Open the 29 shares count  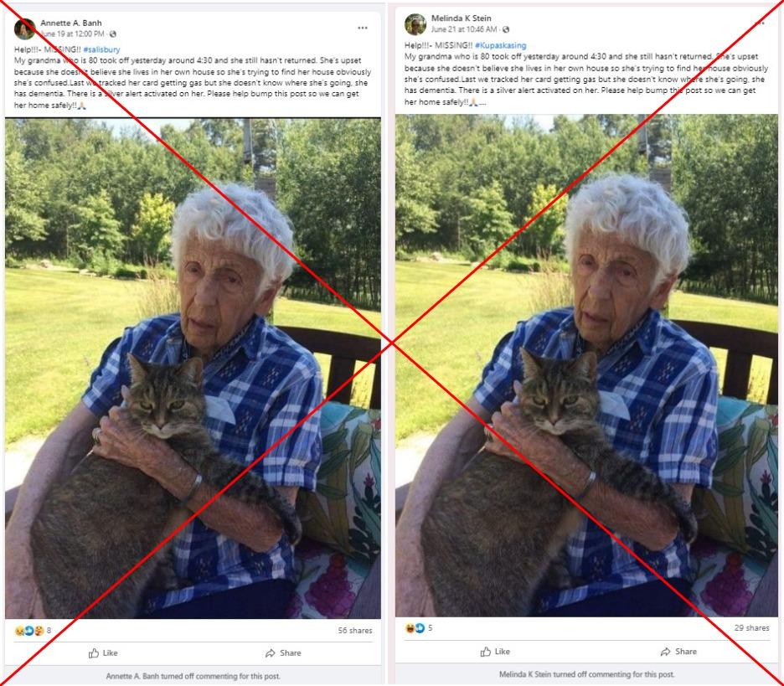(751, 627)
